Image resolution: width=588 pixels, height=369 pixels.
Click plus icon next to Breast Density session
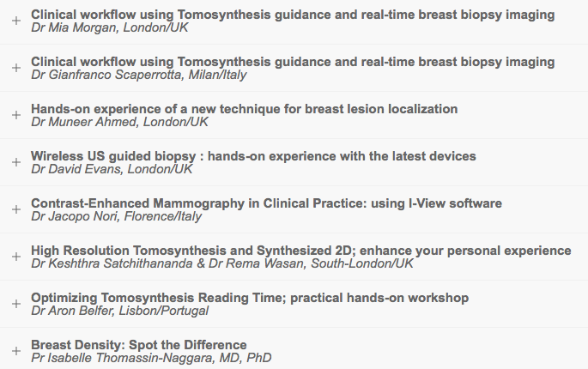15,351
